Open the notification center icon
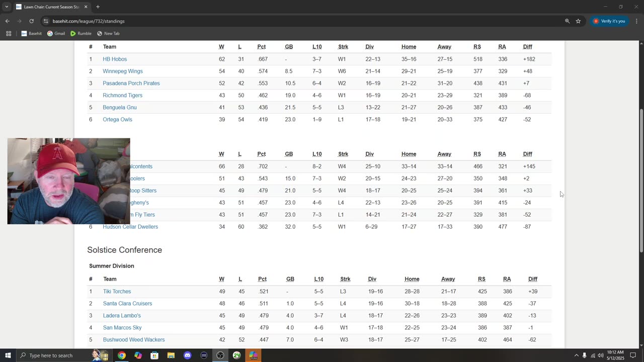This screenshot has height=362, width=644. tap(633, 355)
